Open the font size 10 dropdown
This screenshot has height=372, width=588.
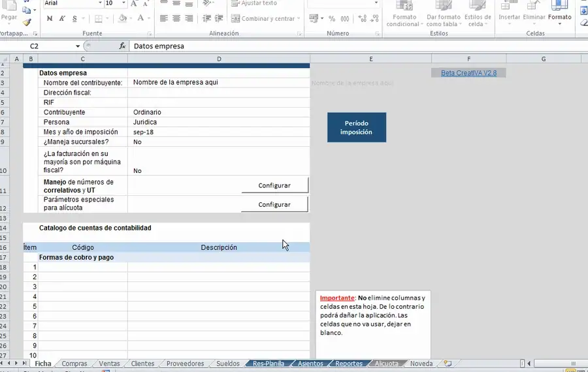(x=123, y=3)
